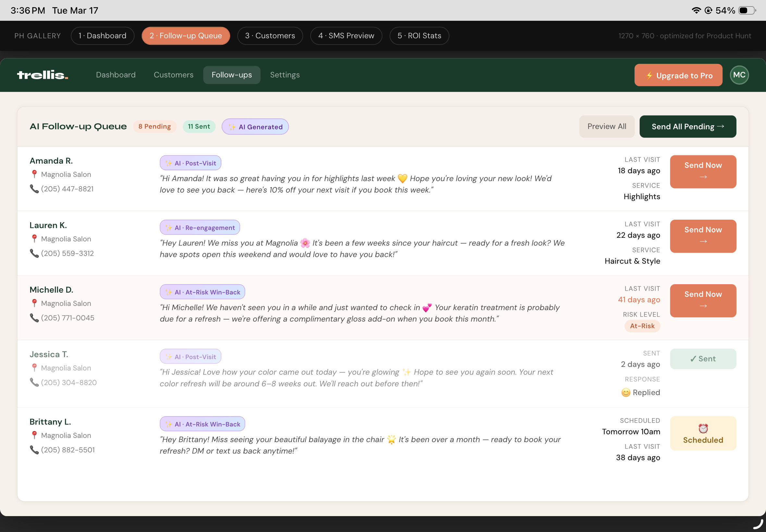Click Lauren K.'s location pin icon
The width and height of the screenshot is (766, 532).
click(x=34, y=239)
